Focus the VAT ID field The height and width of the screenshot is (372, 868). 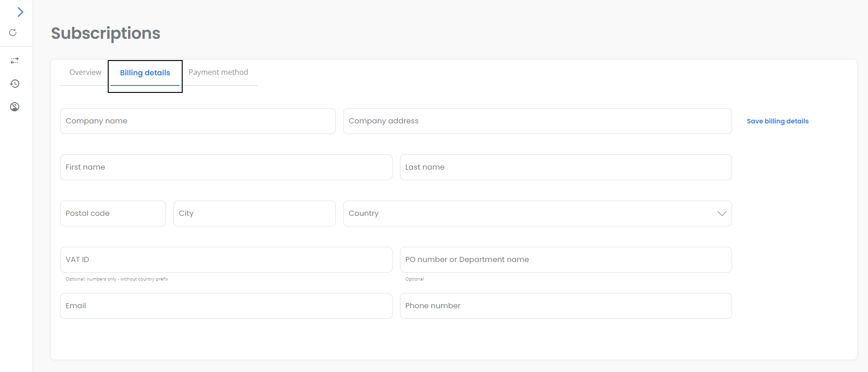(226, 260)
